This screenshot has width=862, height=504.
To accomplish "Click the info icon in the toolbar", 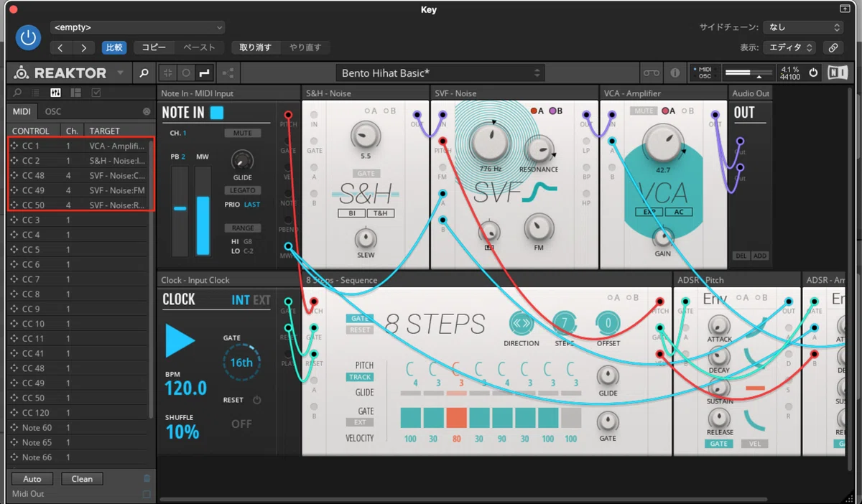I will tap(675, 73).
